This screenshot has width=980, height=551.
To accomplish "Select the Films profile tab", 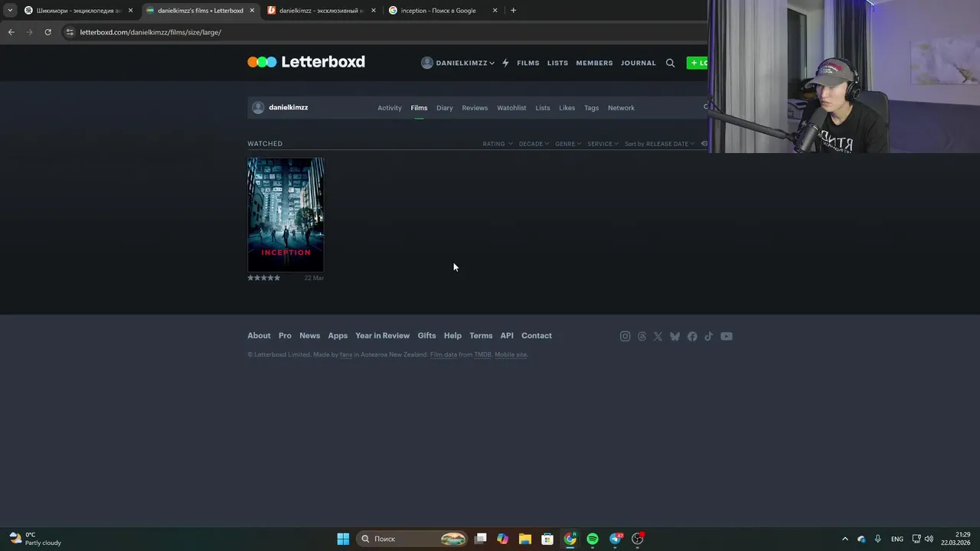I will [x=419, y=108].
